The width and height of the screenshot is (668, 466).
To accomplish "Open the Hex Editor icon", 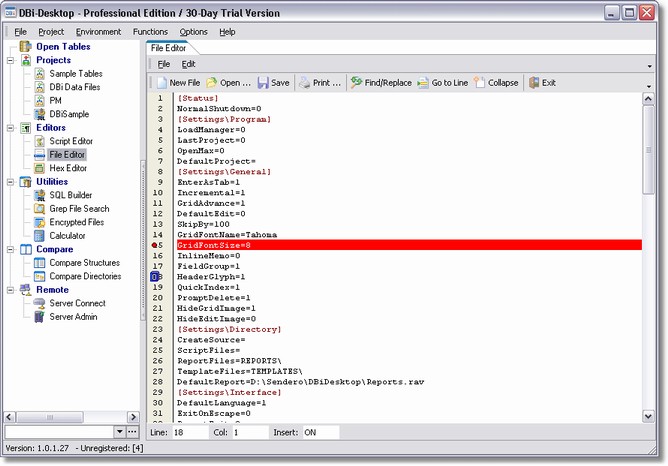I will tap(40, 168).
